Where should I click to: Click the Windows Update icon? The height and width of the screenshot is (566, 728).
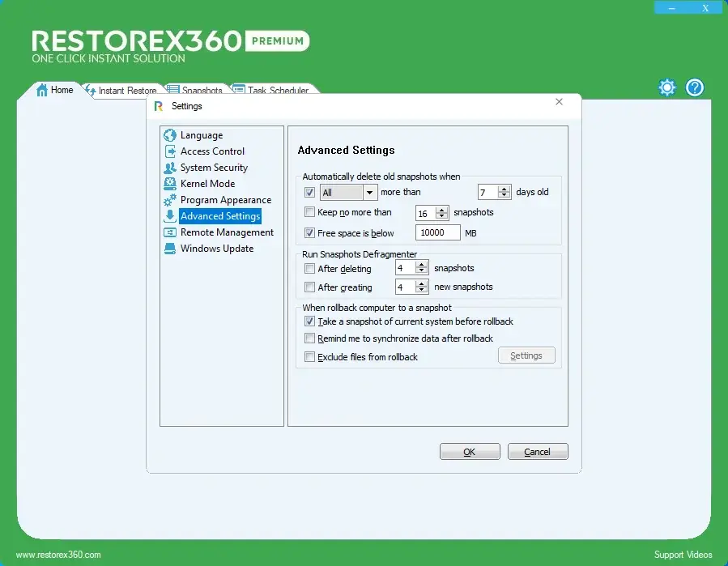click(x=170, y=249)
